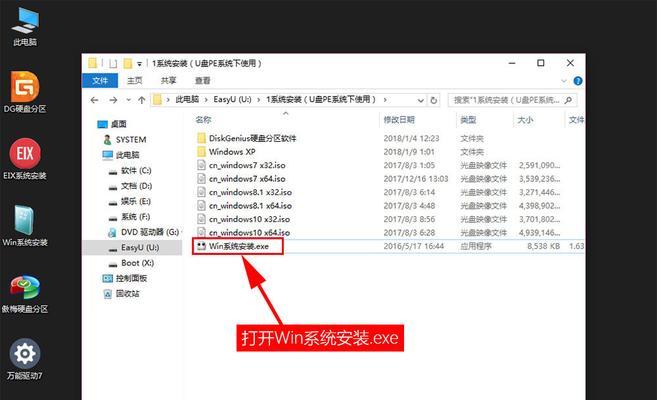Click the New Folder quick access icon
The height and width of the screenshot is (400, 657).
point(127,63)
